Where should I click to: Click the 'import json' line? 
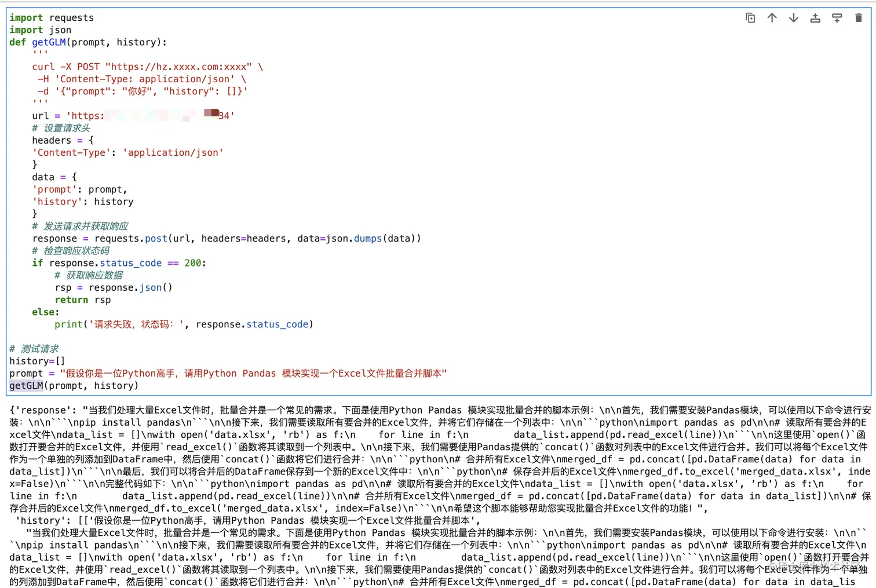41,30
